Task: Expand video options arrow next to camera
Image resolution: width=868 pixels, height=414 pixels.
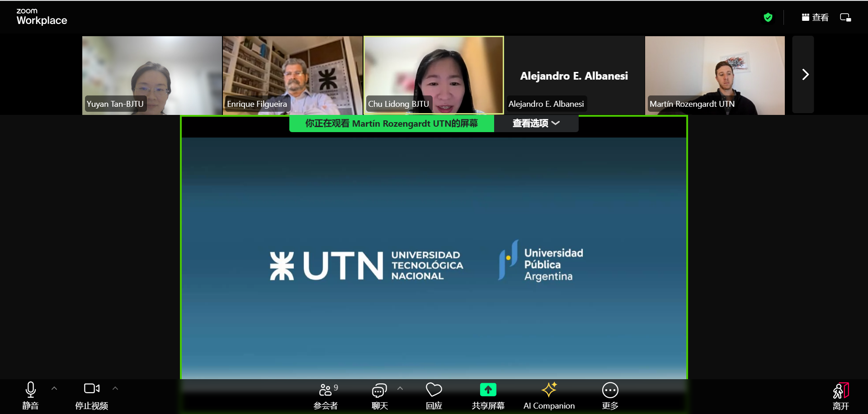Action: (115, 388)
